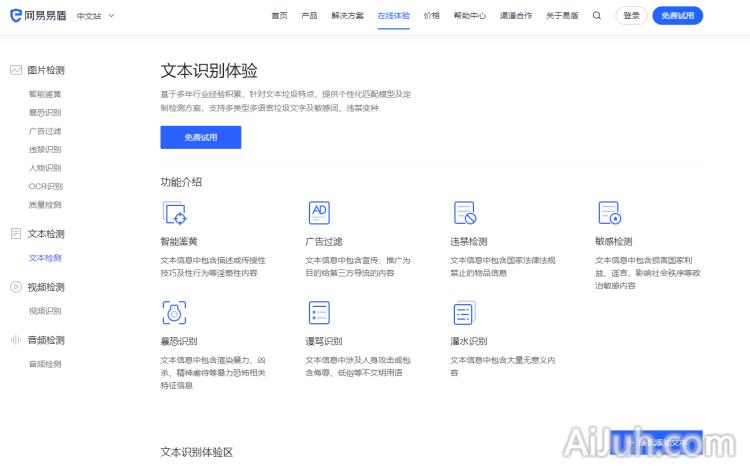Viewport: 750px width, 472px height.
Task: Select 文本检测 sidebar heading
Action: pos(46,234)
